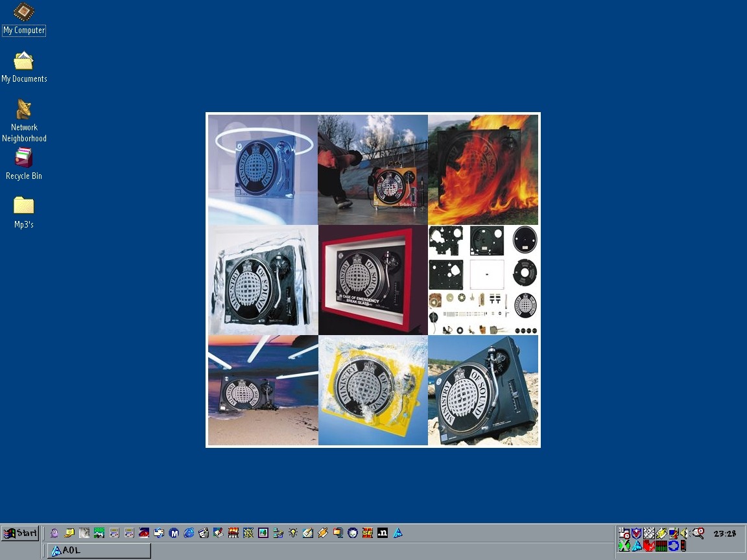Open the speaker volume tray icon

684,533
